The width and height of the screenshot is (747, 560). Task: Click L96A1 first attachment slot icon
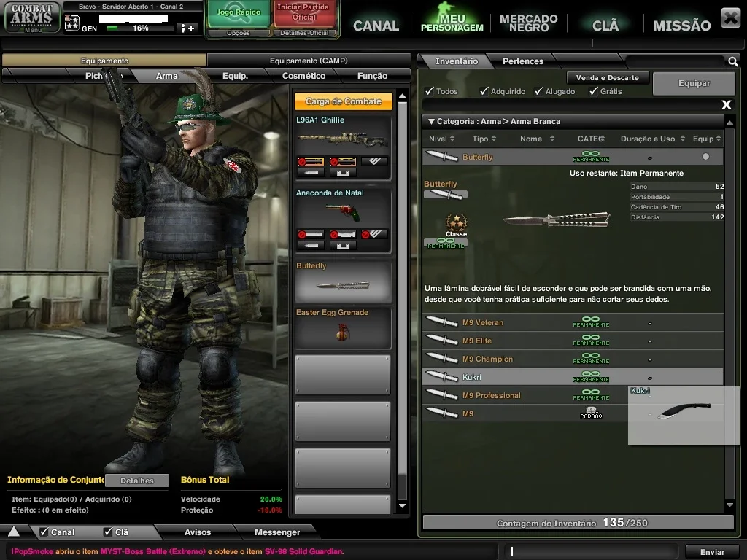(x=311, y=162)
